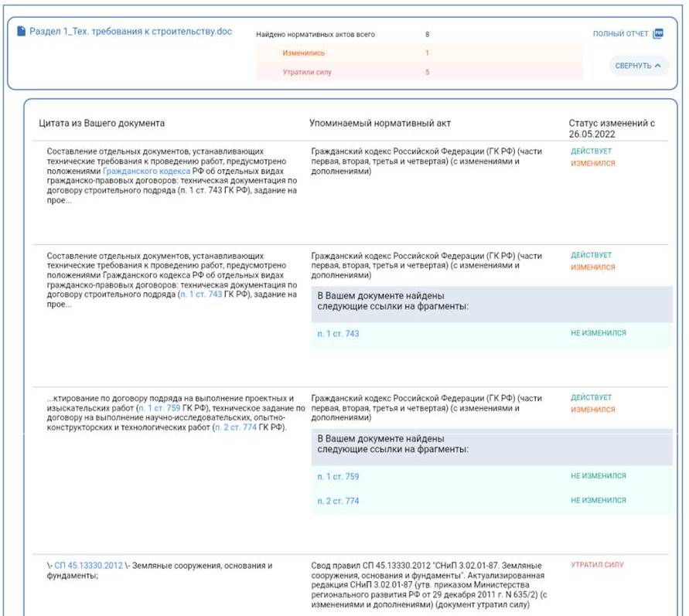Open the file Раздел 1_Тех. требования к строительству.doc
Viewport: 689px width, 616px height.
tap(131, 31)
